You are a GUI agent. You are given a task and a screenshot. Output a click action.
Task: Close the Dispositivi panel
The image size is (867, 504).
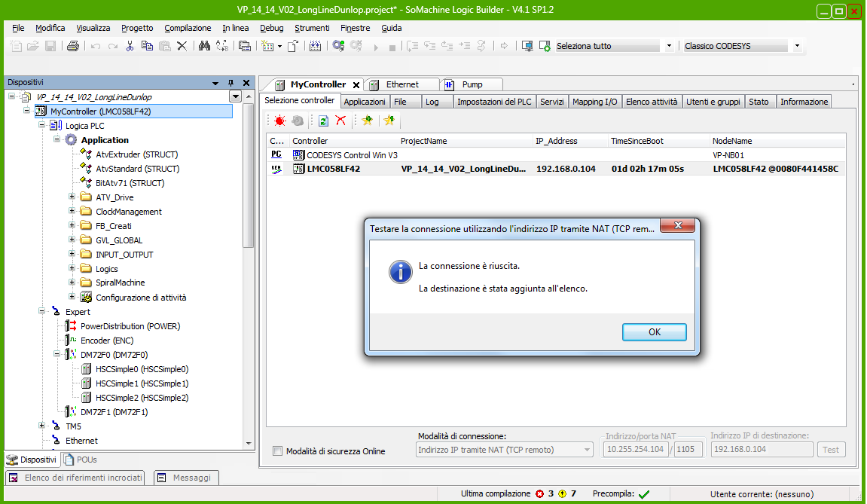246,83
